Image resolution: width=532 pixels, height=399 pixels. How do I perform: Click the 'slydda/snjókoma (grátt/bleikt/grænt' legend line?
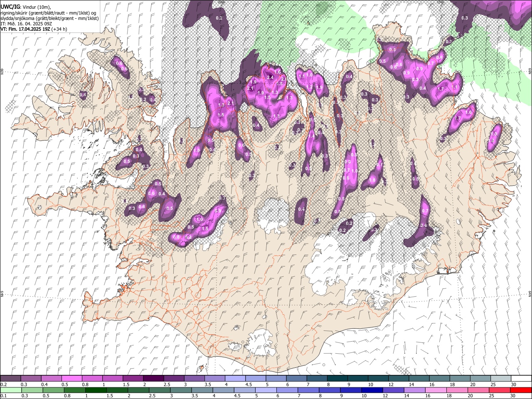click(49, 18)
